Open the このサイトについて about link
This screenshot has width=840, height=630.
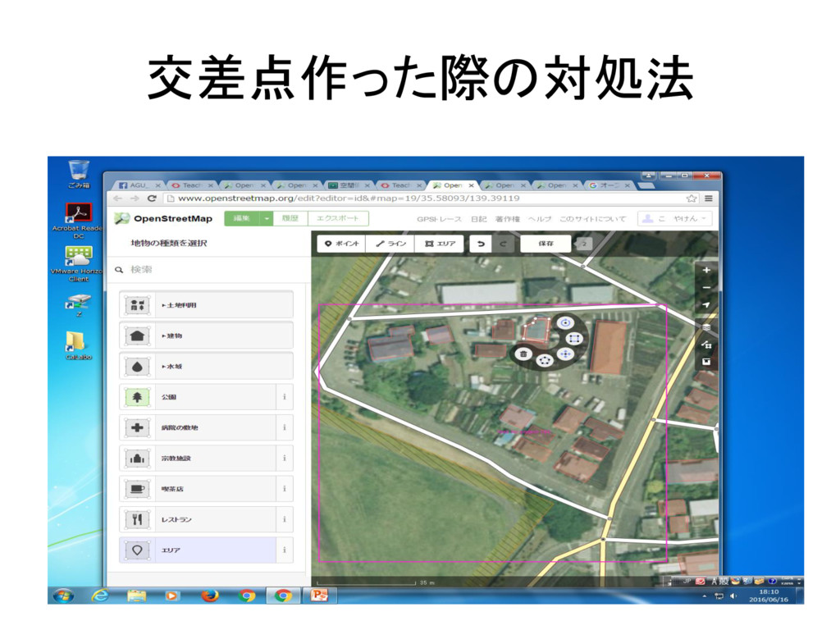click(x=592, y=218)
